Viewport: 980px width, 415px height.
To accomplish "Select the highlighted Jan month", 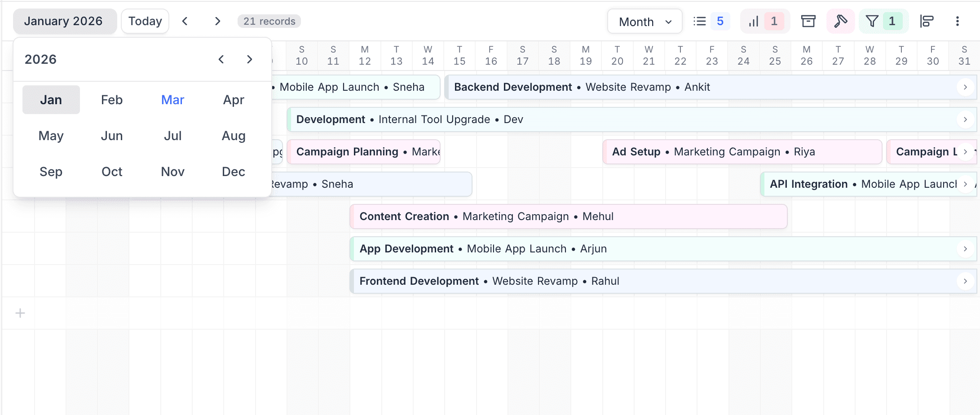I will [x=51, y=99].
